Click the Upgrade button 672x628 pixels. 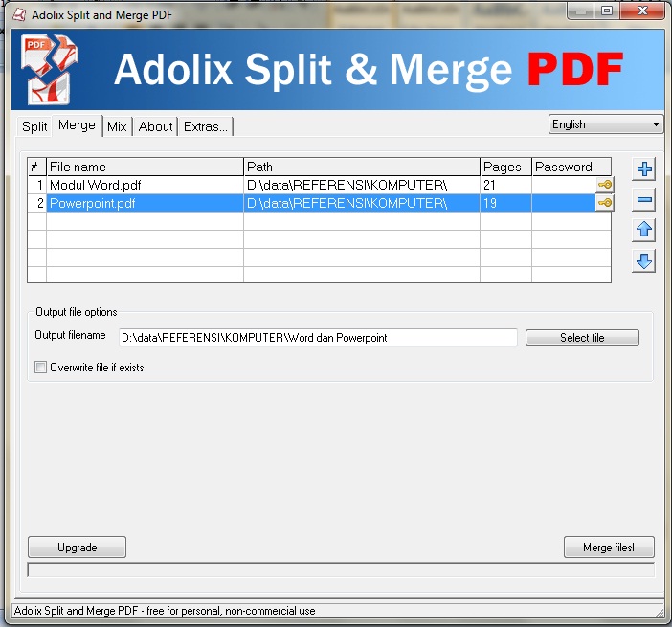(78, 548)
